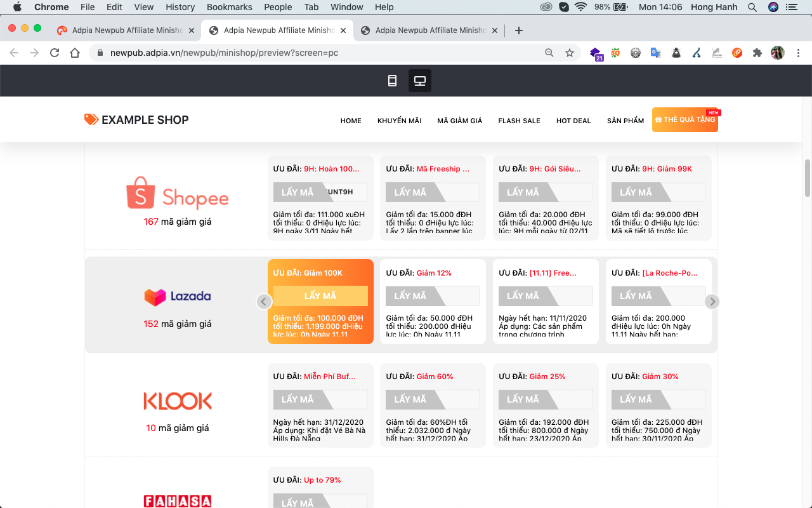Open a new Chrome tab
The height and width of the screenshot is (508, 812).
pos(519,30)
